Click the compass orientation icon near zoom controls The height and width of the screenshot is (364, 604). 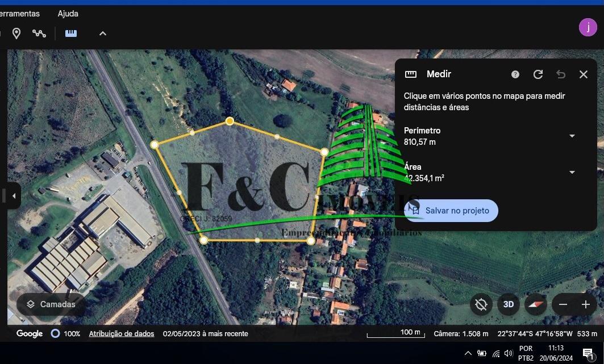(x=481, y=304)
